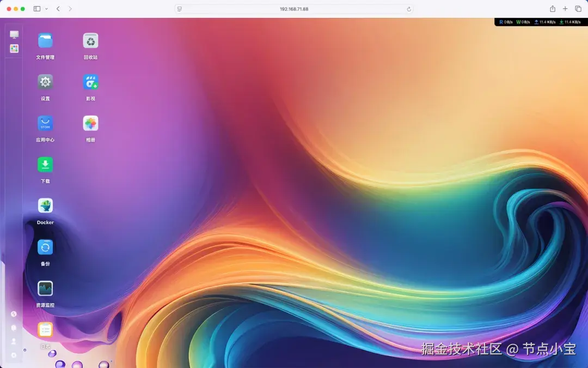The width and height of the screenshot is (588, 368).
Task: Show Safari tab overview
Action: [578, 9]
